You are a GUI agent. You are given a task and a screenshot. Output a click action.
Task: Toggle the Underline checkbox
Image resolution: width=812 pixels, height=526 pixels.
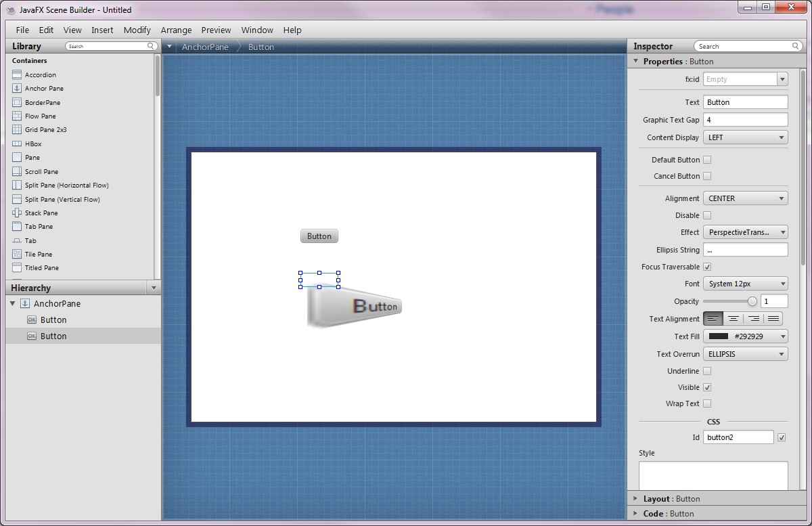pos(707,371)
